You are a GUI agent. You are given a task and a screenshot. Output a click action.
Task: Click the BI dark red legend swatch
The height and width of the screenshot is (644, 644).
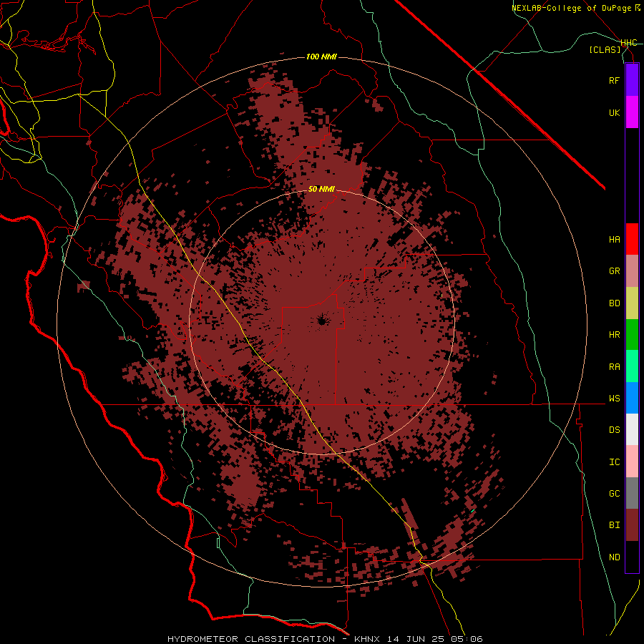(x=632, y=525)
